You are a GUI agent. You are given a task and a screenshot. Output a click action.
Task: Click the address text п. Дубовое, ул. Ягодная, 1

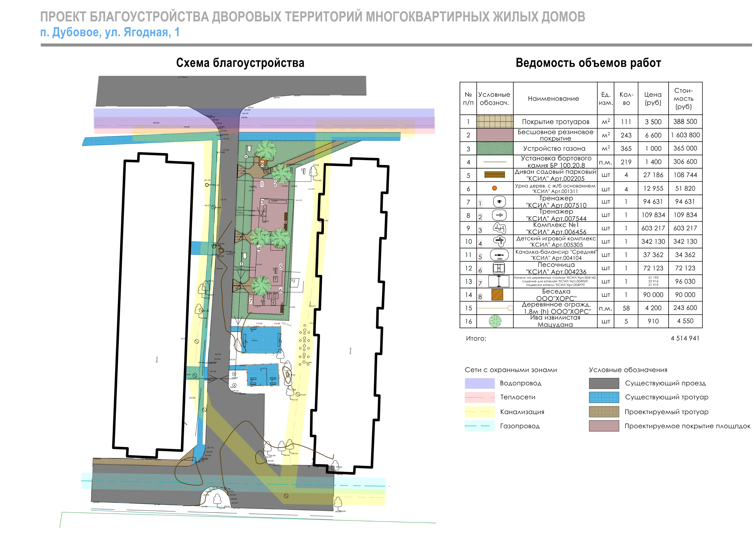[110, 32]
